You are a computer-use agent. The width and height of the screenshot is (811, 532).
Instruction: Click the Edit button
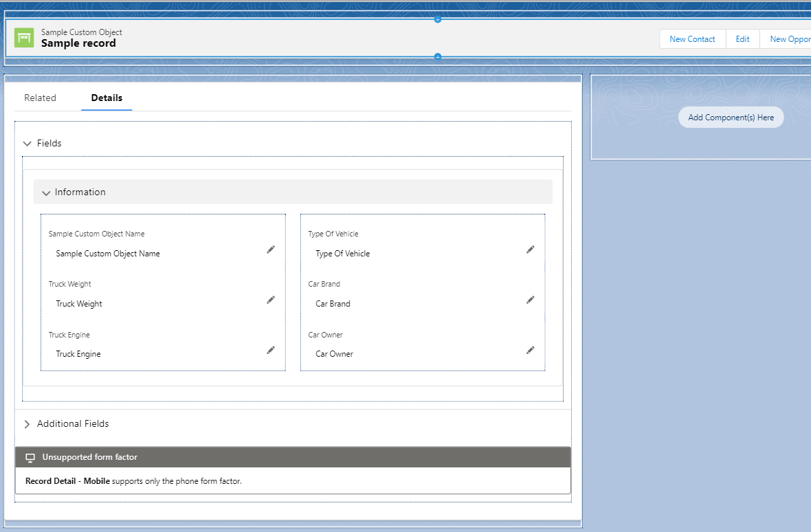click(x=742, y=38)
